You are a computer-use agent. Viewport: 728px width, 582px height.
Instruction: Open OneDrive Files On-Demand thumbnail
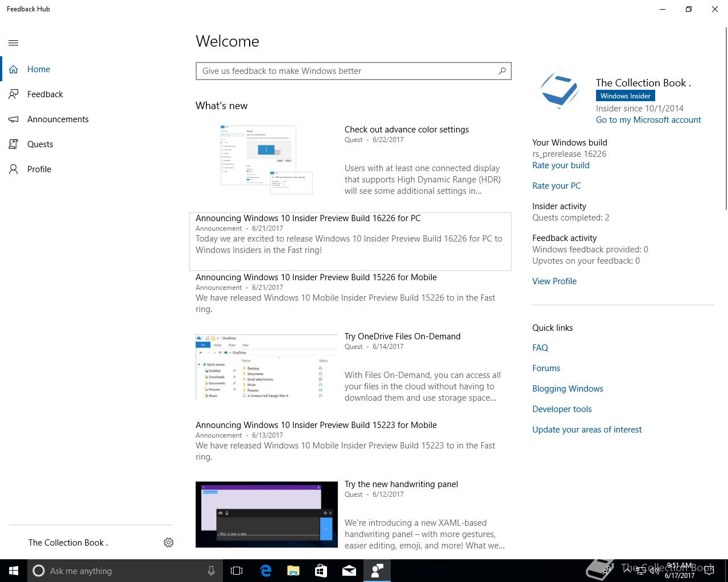(267, 367)
